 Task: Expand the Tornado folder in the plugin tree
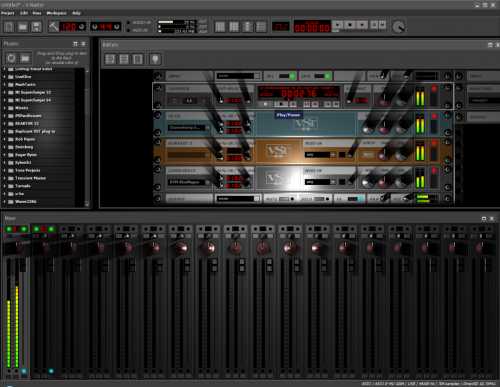[4, 186]
